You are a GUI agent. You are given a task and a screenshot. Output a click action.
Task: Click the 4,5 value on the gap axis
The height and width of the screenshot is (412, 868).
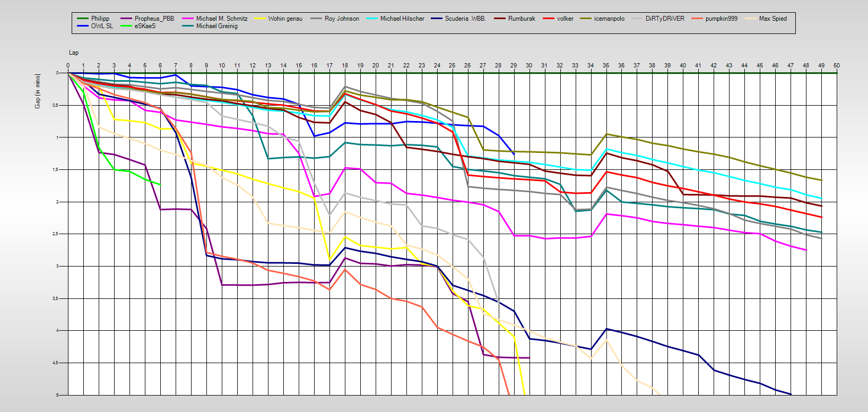point(55,363)
